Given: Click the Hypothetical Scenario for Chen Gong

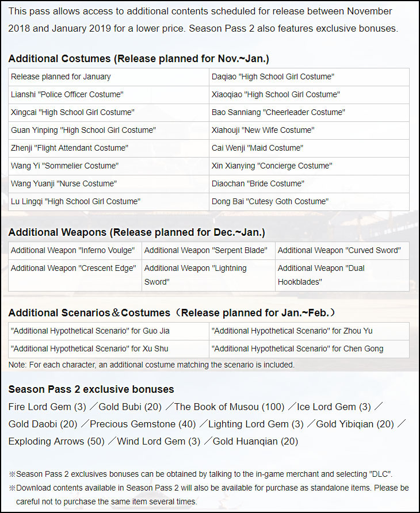Looking at the screenshot, I should (297, 349).
